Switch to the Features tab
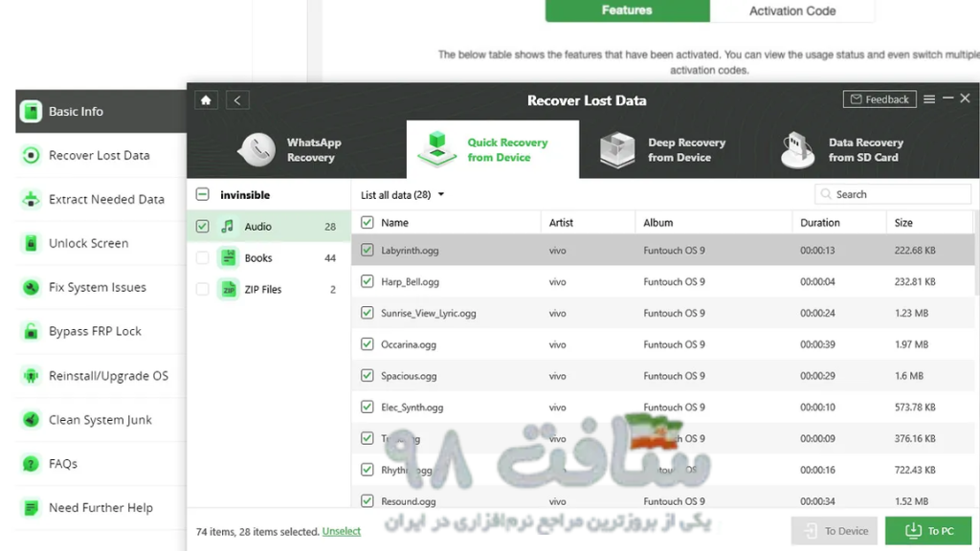 coord(627,11)
